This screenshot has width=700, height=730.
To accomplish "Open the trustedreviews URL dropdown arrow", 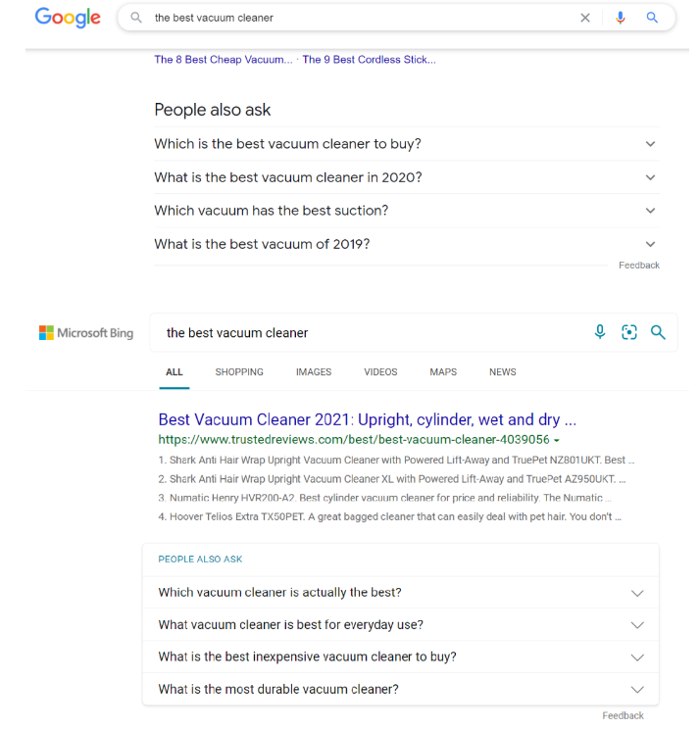I will 557,440.
